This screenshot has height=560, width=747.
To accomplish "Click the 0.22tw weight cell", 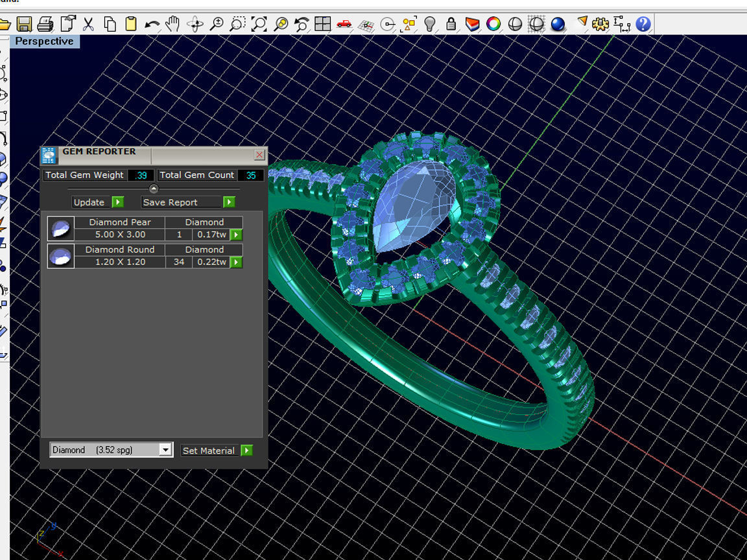I will tap(211, 262).
